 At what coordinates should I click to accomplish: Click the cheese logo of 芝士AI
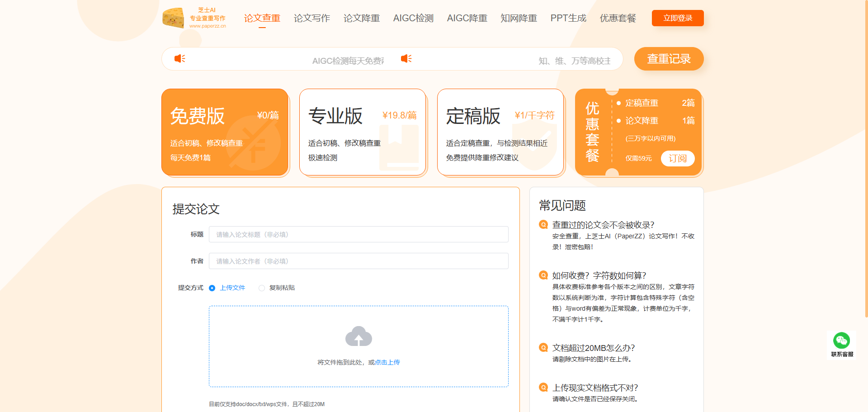[173, 18]
